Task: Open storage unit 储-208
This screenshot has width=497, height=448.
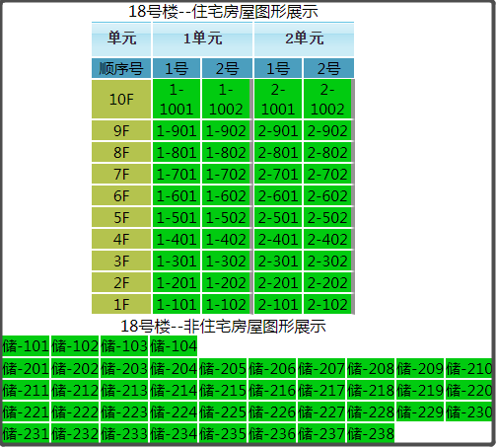Action: tap(371, 368)
